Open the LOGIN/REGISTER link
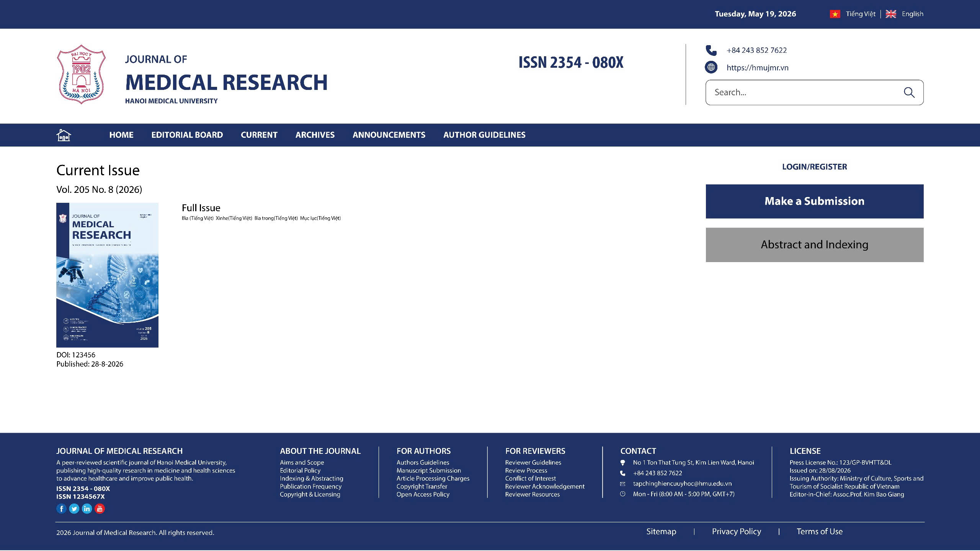Image resolution: width=980 pixels, height=551 pixels. click(x=815, y=167)
